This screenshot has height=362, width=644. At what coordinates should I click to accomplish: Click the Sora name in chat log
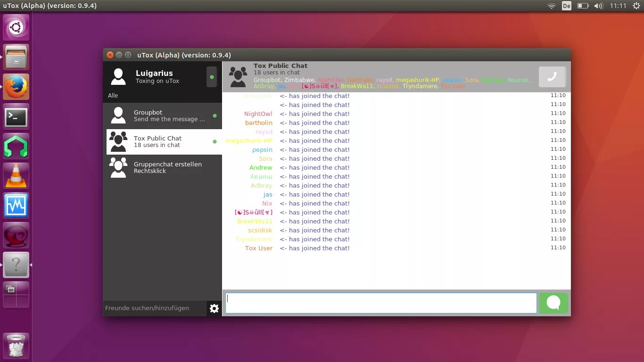[x=265, y=159]
